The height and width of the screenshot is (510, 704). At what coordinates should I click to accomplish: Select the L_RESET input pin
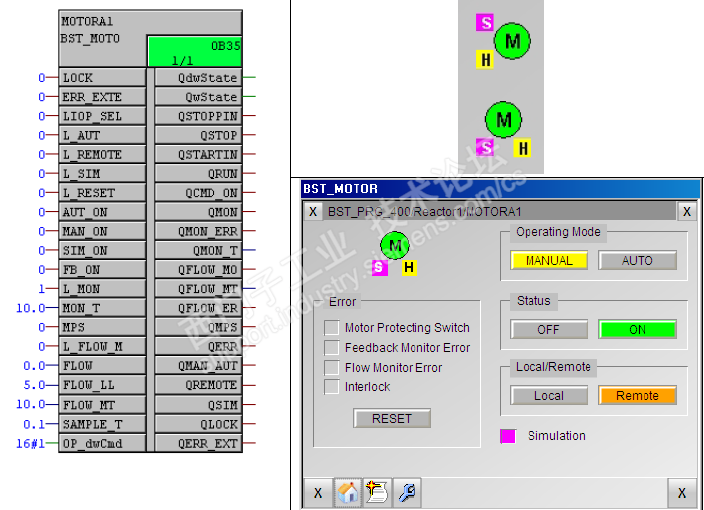pos(102,193)
